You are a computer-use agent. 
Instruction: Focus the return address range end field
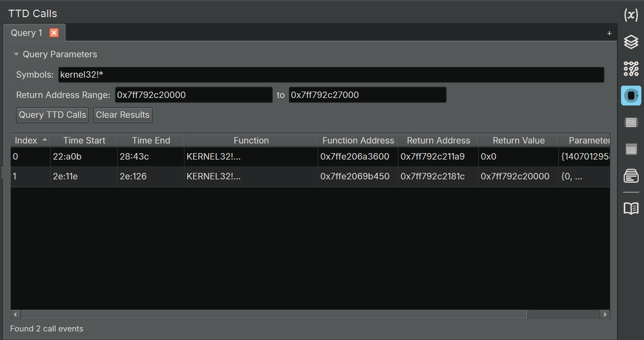[367, 95]
